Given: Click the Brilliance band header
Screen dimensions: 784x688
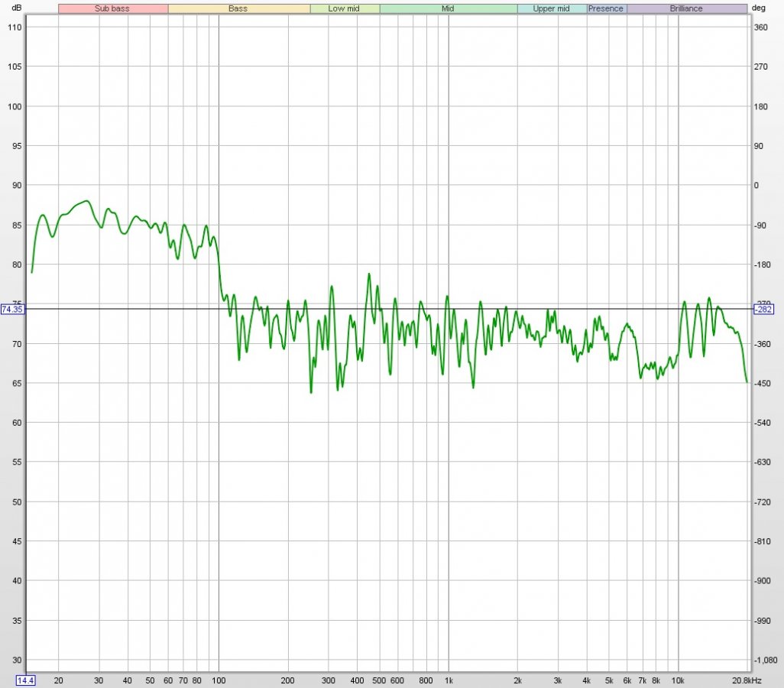Looking at the screenshot, I should tap(686, 8).
